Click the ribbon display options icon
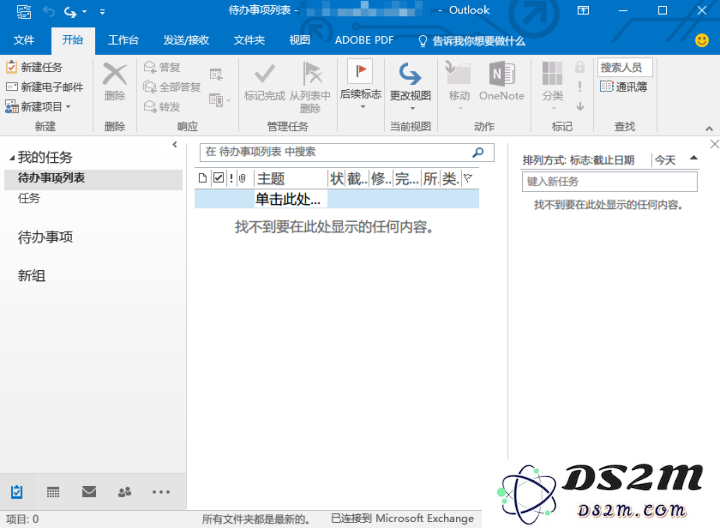 click(583, 11)
